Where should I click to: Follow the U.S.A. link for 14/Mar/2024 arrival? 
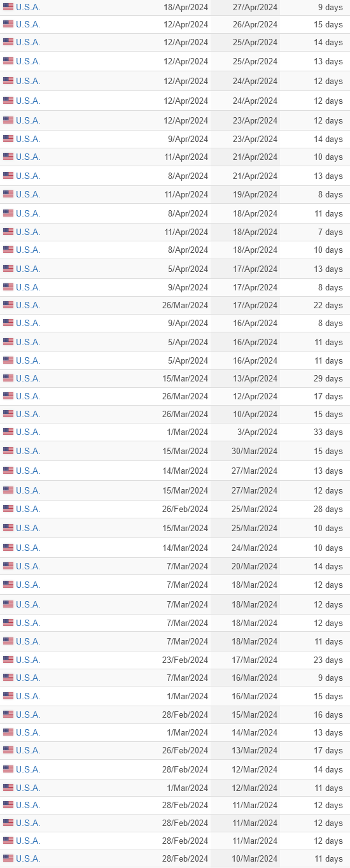pyautogui.click(x=28, y=732)
